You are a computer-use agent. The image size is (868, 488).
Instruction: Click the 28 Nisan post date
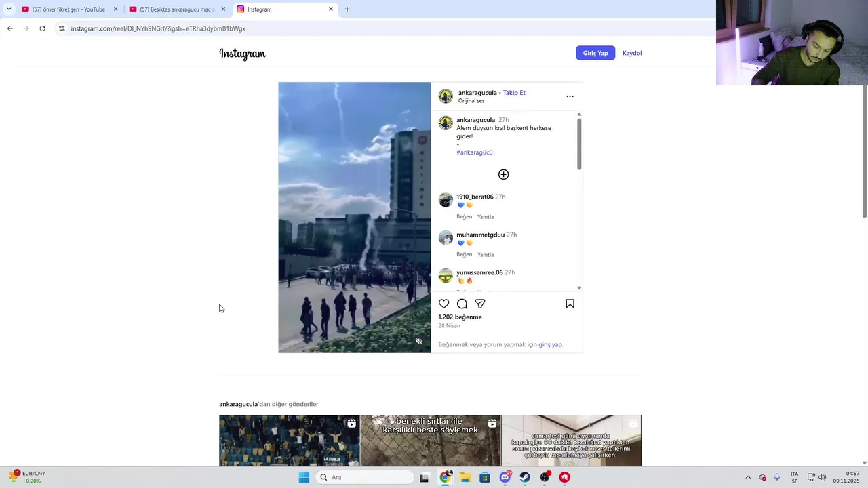point(449,326)
